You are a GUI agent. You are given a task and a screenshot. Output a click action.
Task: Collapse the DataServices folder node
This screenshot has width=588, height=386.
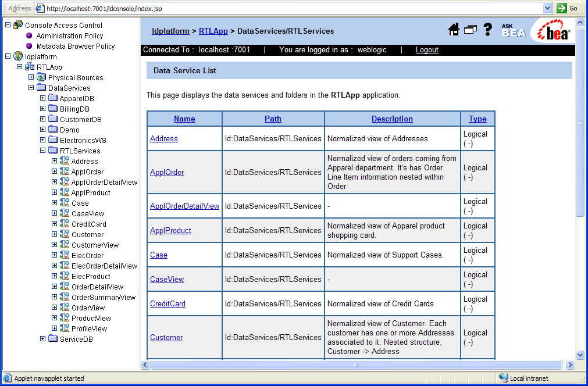tap(31, 88)
